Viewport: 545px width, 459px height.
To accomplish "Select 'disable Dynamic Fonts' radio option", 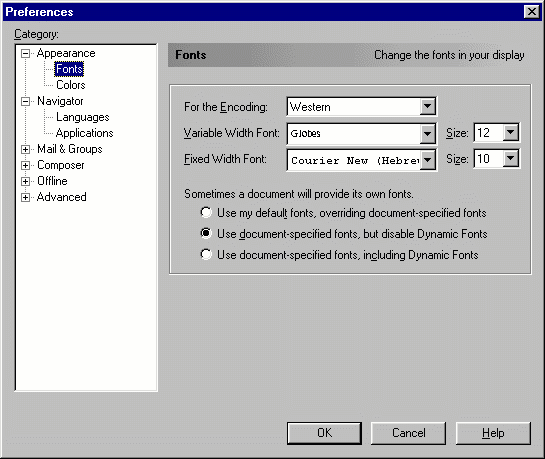I will pyautogui.click(x=206, y=233).
